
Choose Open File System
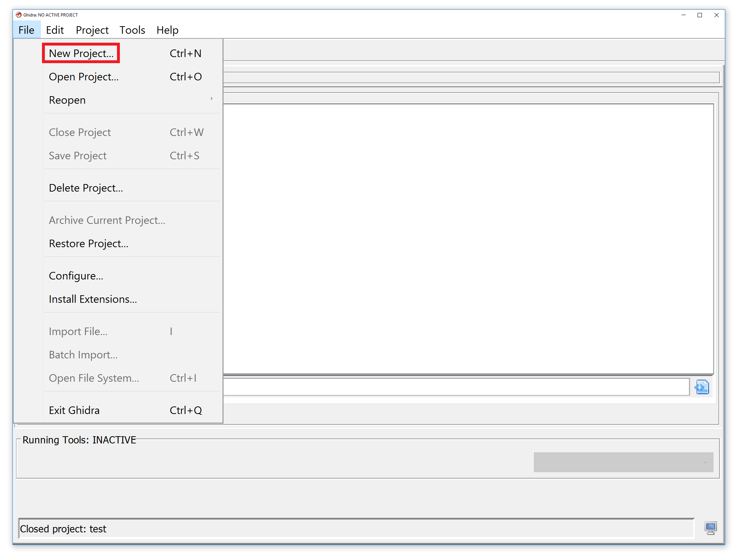click(x=94, y=378)
